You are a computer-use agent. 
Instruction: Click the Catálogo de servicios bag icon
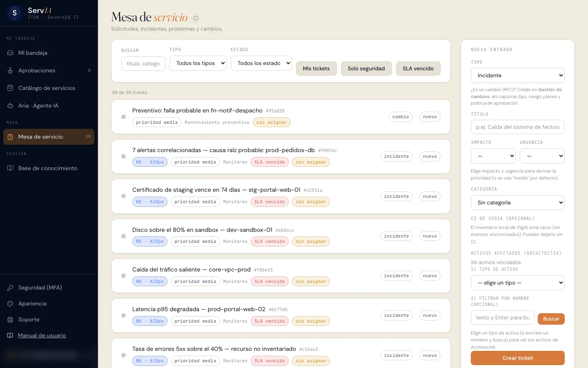(x=10, y=88)
